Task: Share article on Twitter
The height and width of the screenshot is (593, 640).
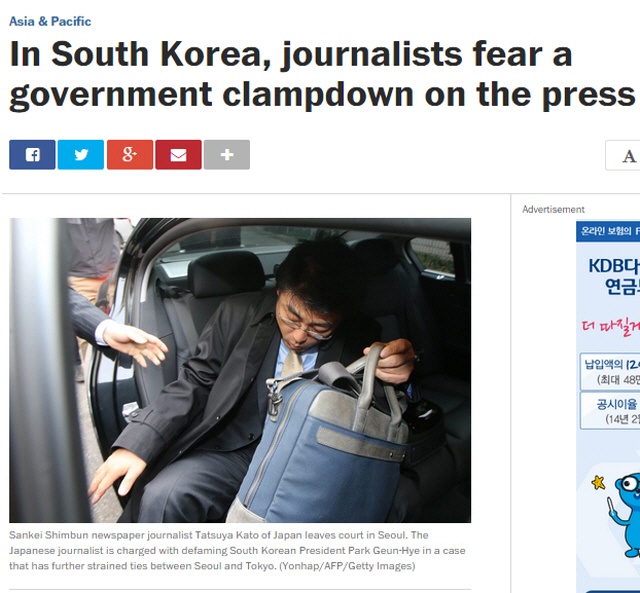Action: pyautogui.click(x=81, y=155)
